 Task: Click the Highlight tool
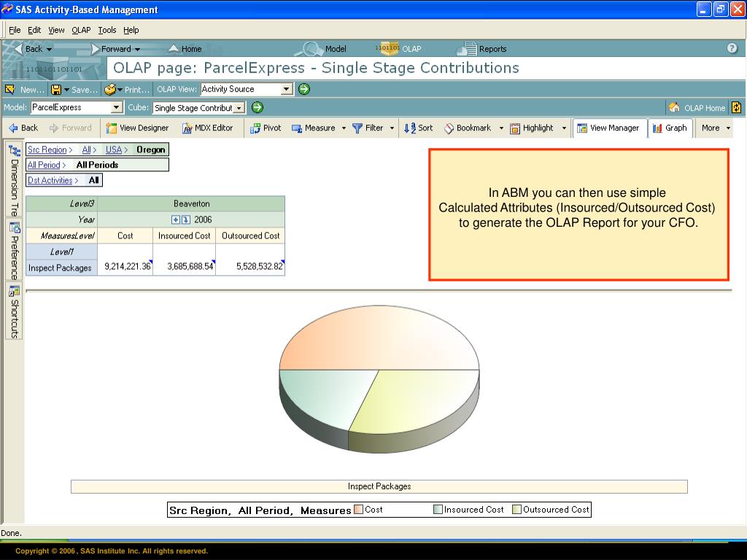point(532,128)
